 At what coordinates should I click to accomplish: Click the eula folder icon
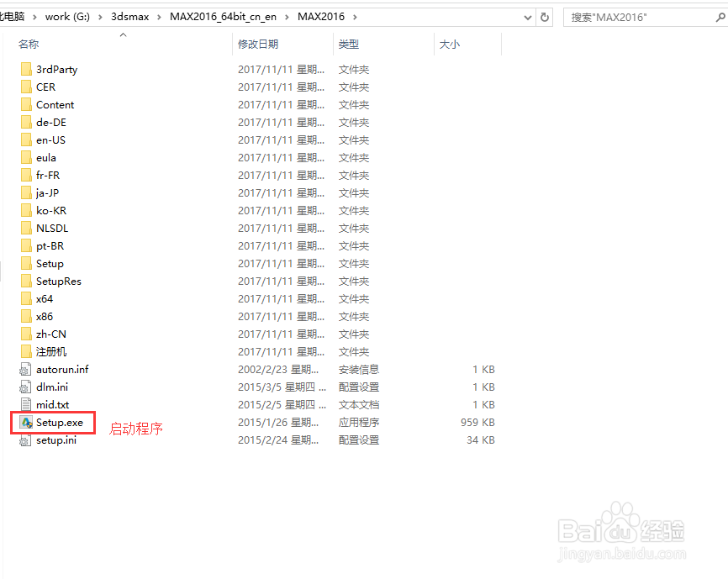pyautogui.click(x=26, y=157)
